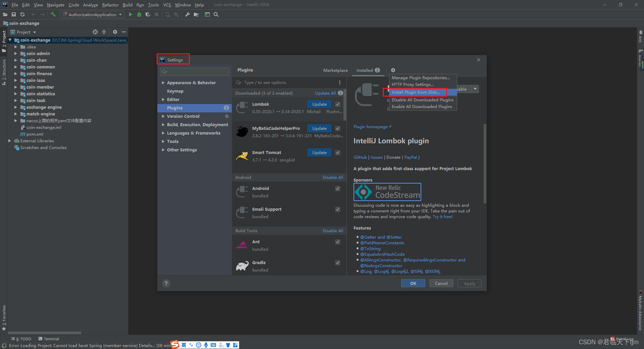Image resolution: width=644 pixels, height=349 pixels.
Task: Switch to the Marketplace tab
Action: click(x=335, y=70)
